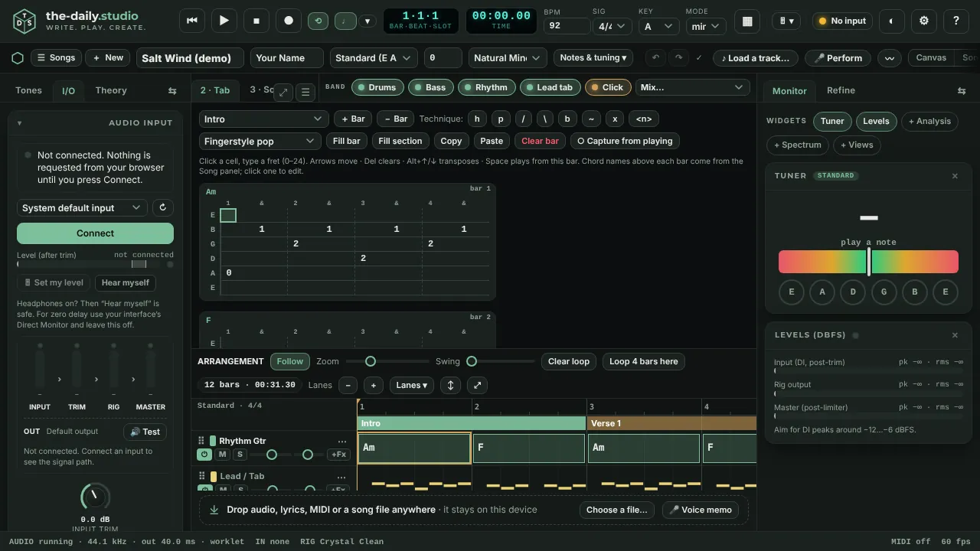The width and height of the screenshot is (980, 551).
Task: Open the System default input dropdown
Action: tap(82, 207)
